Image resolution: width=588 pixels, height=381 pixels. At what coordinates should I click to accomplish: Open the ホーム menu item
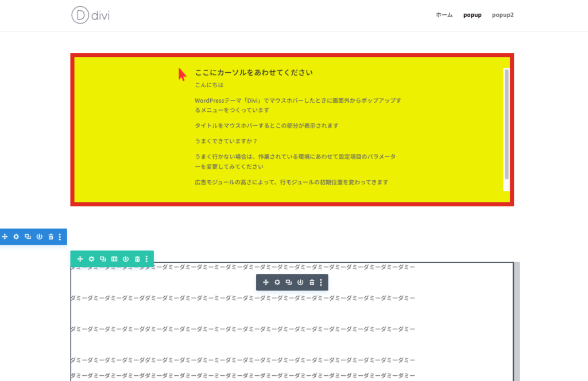444,15
